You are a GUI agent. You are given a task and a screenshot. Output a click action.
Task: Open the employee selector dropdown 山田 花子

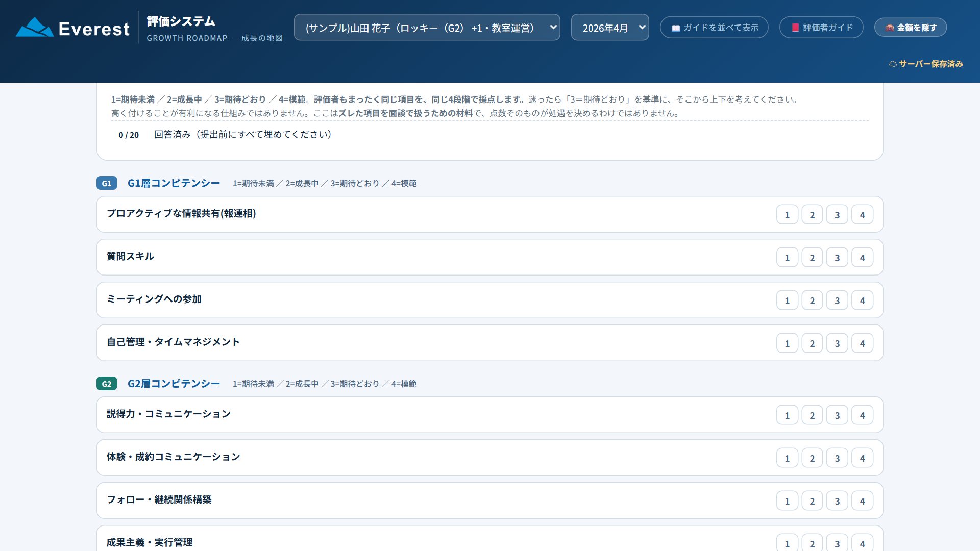(x=427, y=28)
